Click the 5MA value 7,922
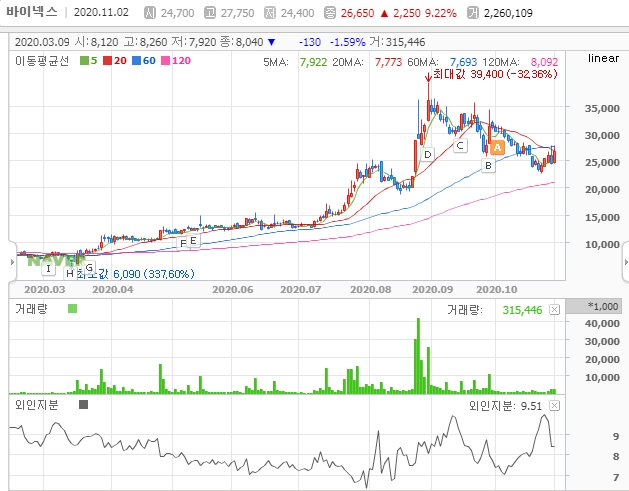The image size is (629, 491). 313,62
